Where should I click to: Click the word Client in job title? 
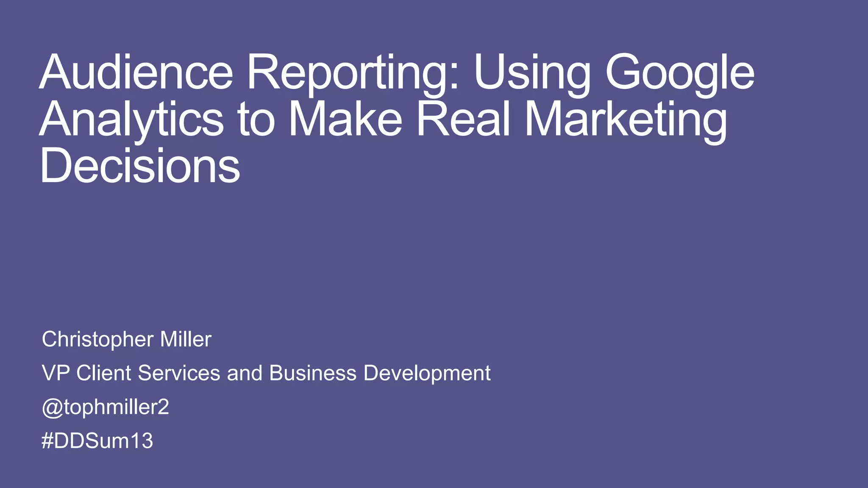point(104,373)
